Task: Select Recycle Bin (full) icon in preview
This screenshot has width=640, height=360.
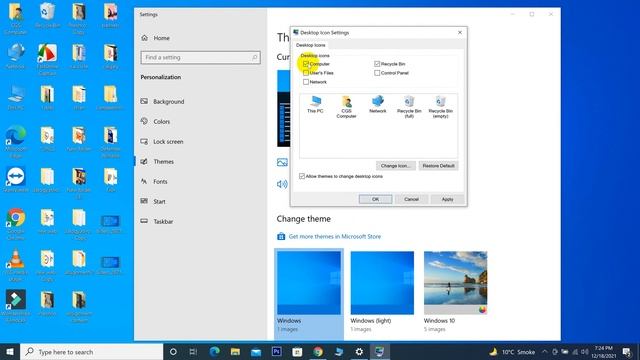Action: (409, 107)
